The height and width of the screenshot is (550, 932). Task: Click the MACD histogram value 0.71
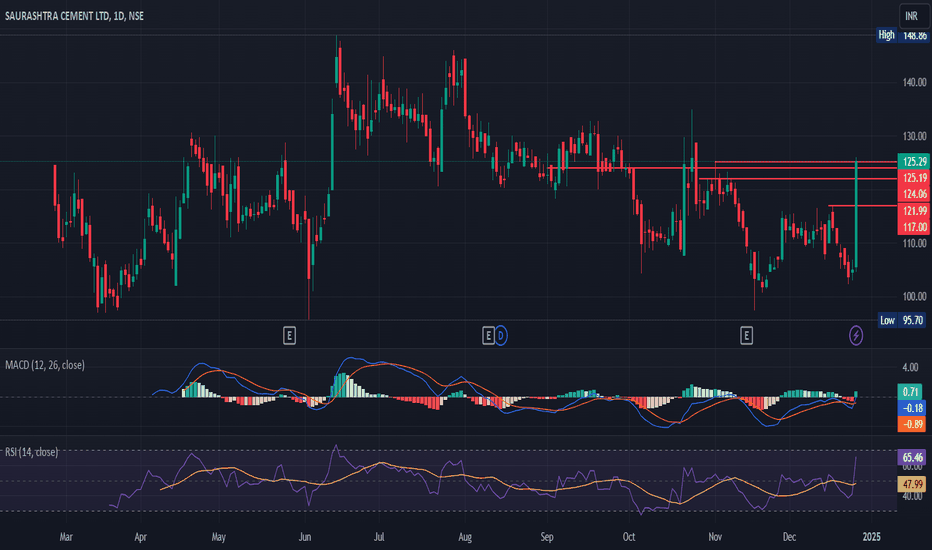(911, 391)
